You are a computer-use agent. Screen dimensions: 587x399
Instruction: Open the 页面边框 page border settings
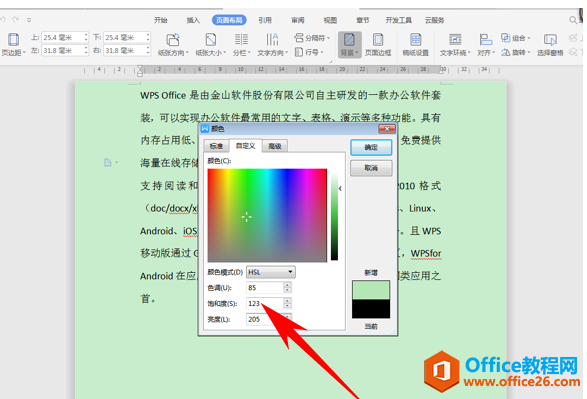tap(378, 44)
